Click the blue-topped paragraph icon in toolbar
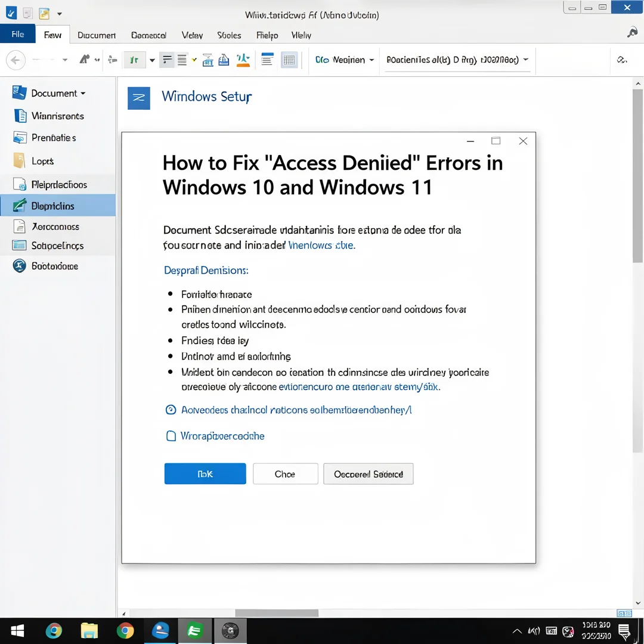This screenshot has width=644, height=644. 267,60
